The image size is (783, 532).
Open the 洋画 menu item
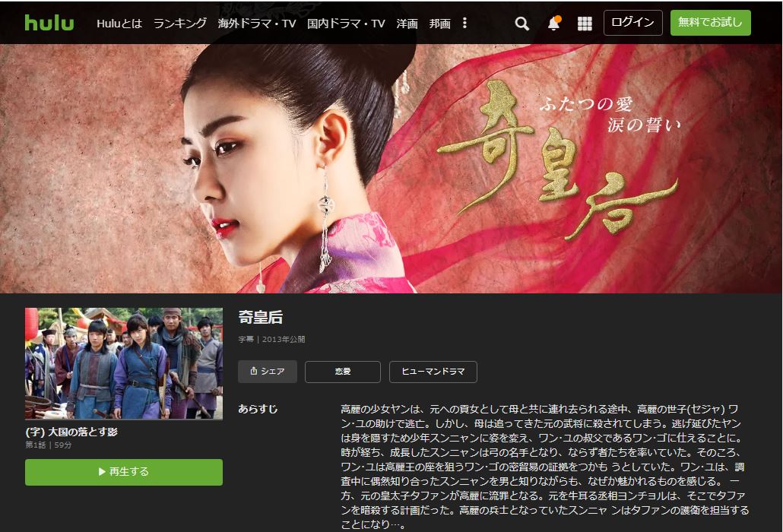(x=407, y=24)
